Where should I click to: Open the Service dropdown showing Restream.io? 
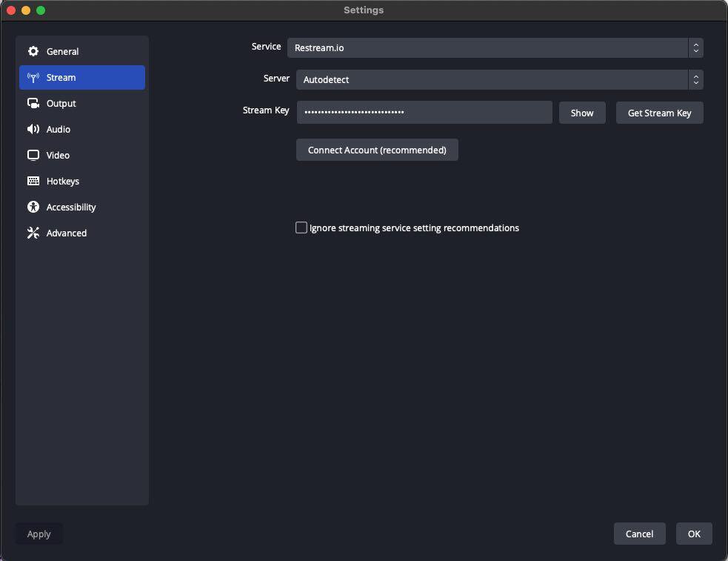[x=487, y=47]
